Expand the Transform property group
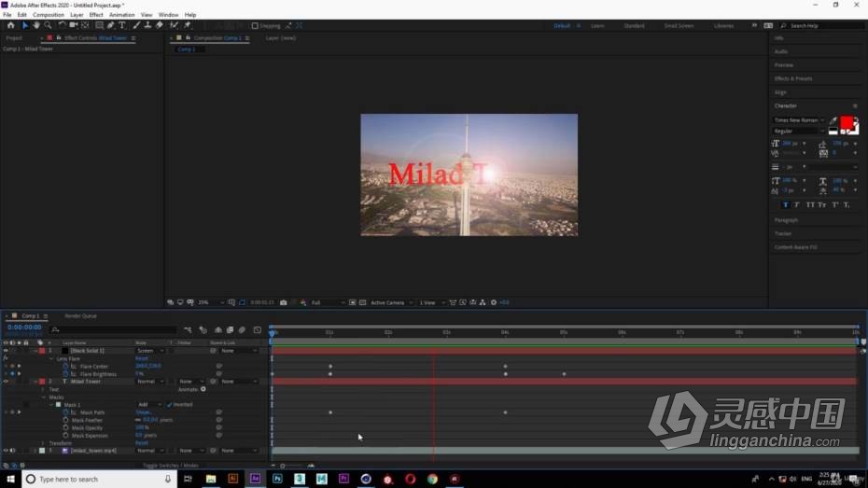The width and height of the screenshot is (868, 488). pyautogui.click(x=43, y=443)
